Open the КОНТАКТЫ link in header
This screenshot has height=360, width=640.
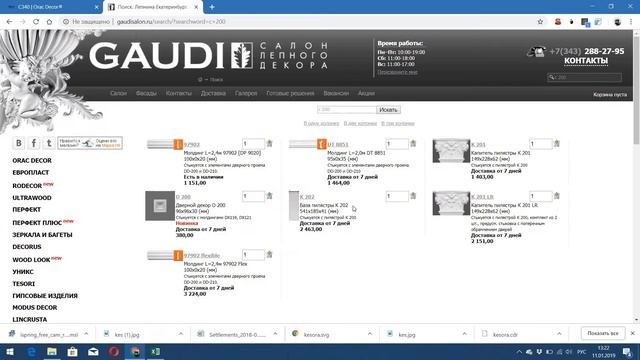coord(586,61)
